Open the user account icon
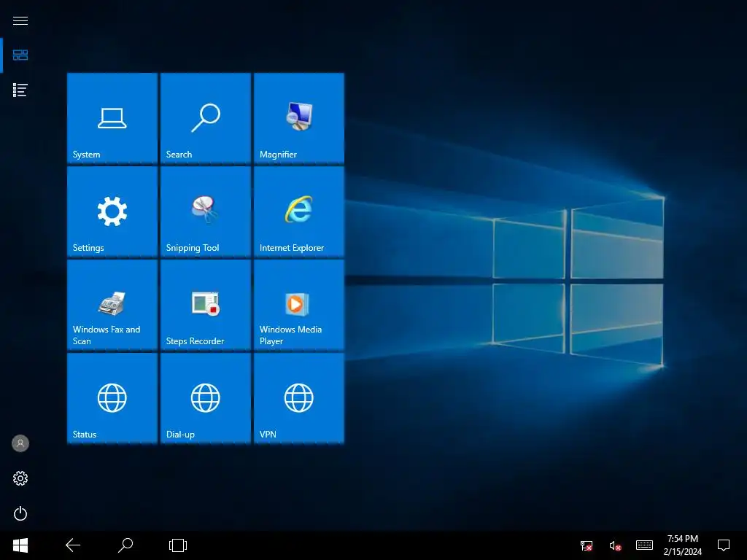This screenshot has width=747, height=560. 20,443
